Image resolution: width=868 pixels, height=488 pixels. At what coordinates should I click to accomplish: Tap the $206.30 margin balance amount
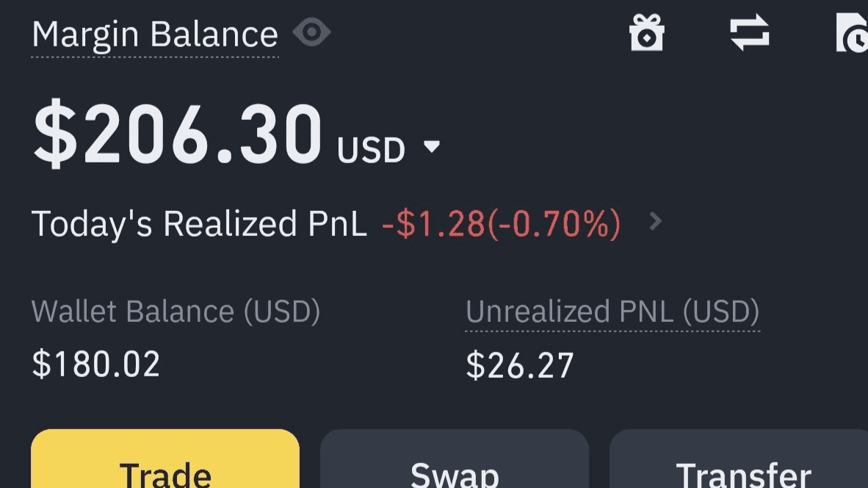tap(177, 134)
